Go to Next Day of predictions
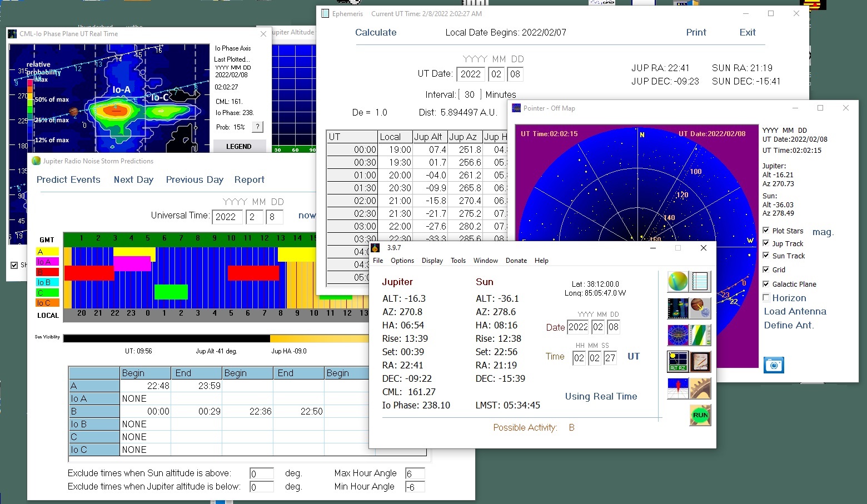Screen dimensions: 867x504 click(133, 179)
